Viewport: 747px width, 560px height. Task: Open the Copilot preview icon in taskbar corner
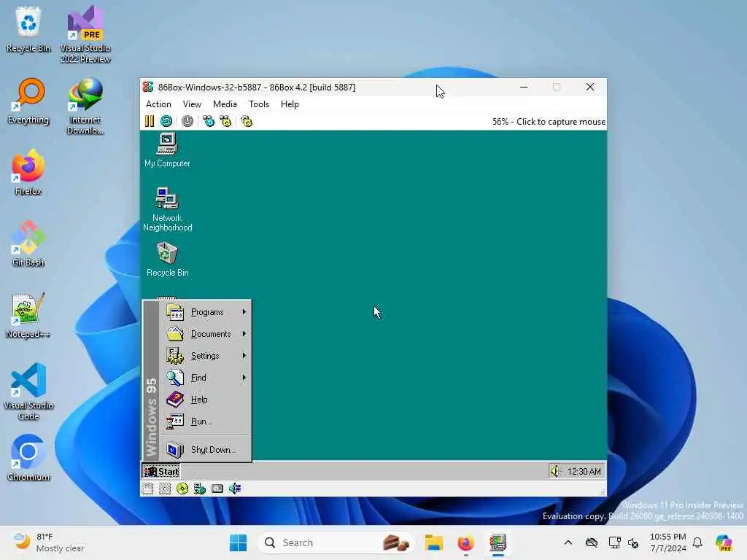[x=724, y=542]
